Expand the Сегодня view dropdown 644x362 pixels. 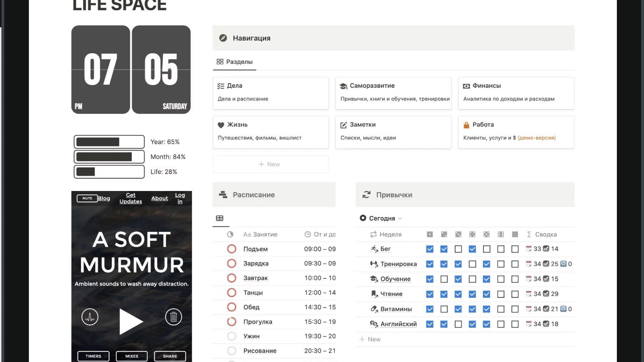tap(381, 218)
